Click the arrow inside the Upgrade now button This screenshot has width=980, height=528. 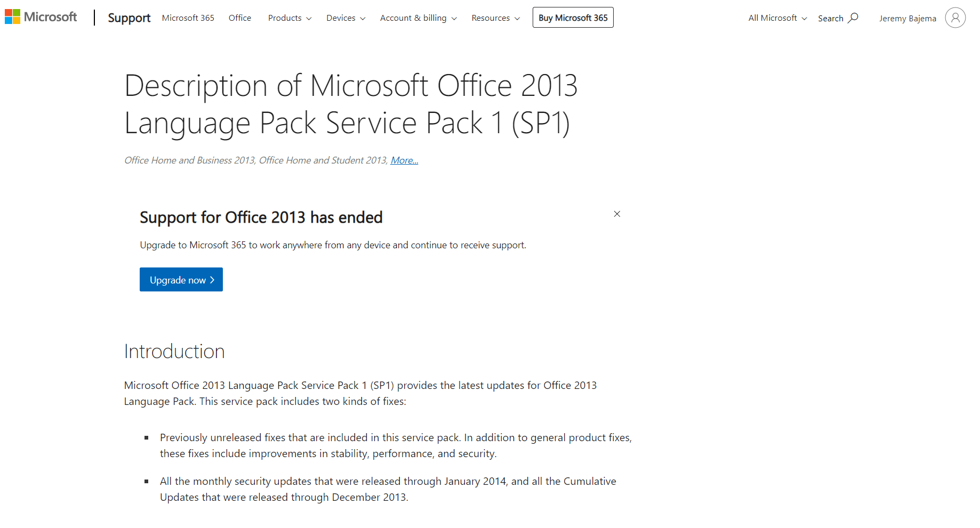pos(213,279)
